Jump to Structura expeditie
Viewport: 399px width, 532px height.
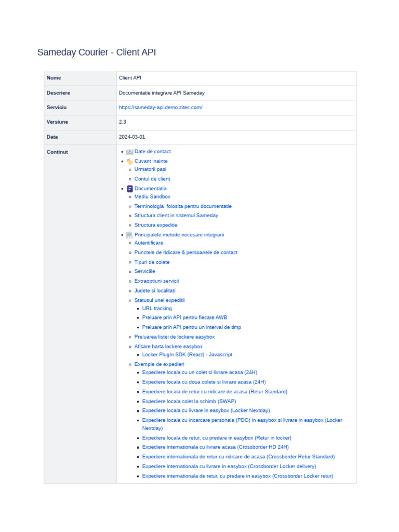click(x=156, y=225)
